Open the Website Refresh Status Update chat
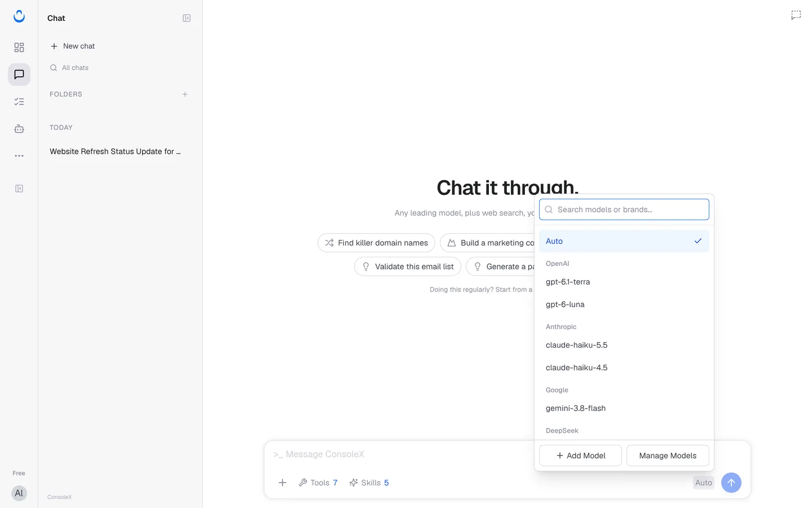 [116, 151]
